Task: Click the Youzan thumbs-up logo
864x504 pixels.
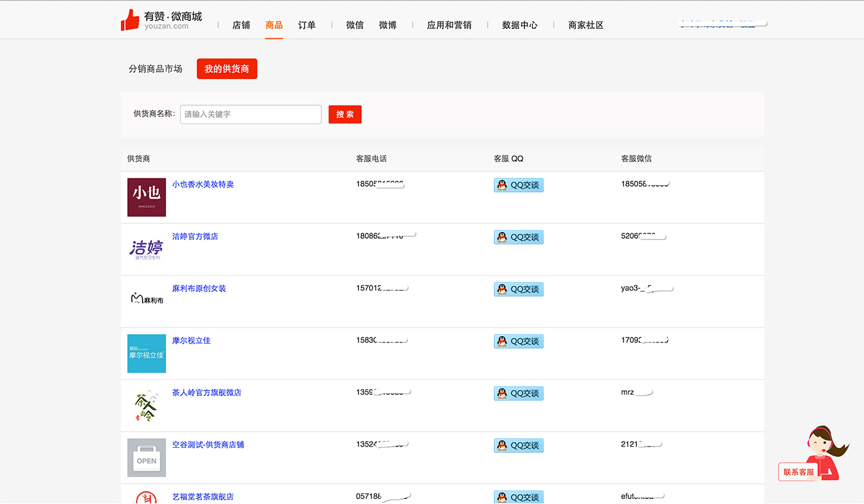Action: [x=130, y=20]
